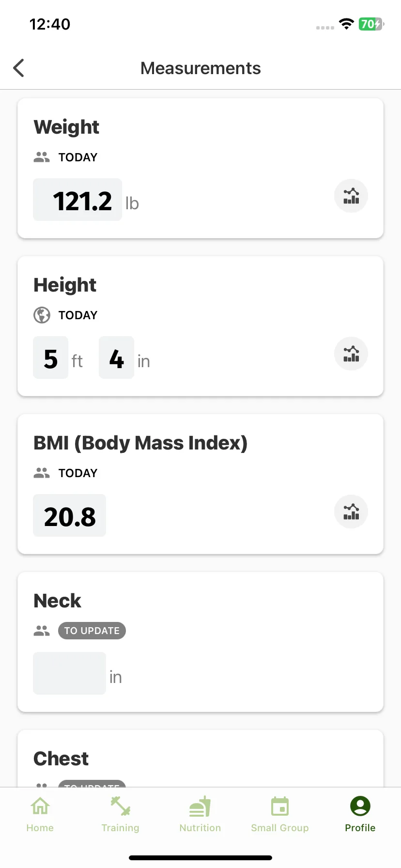Edit the height inches field showing 4
This screenshot has width=401, height=868.
click(x=116, y=357)
